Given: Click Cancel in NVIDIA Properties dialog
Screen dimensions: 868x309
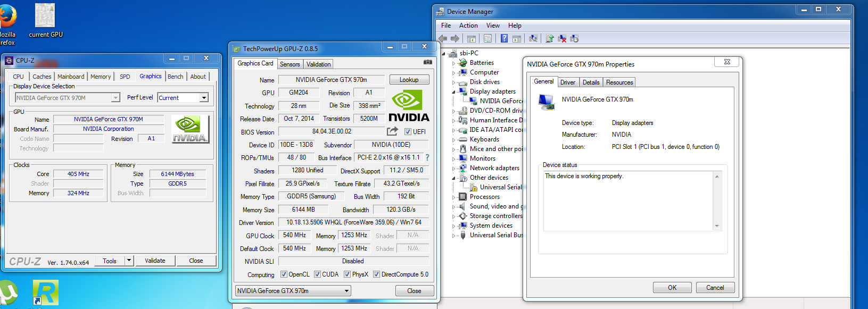Looking at the screenshot, I should 715,288.
